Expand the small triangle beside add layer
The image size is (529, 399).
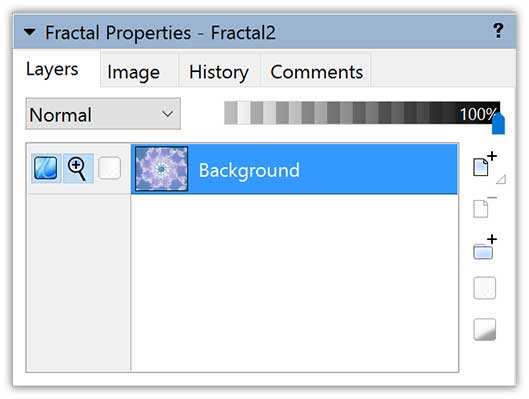click(x=501, y=179)
